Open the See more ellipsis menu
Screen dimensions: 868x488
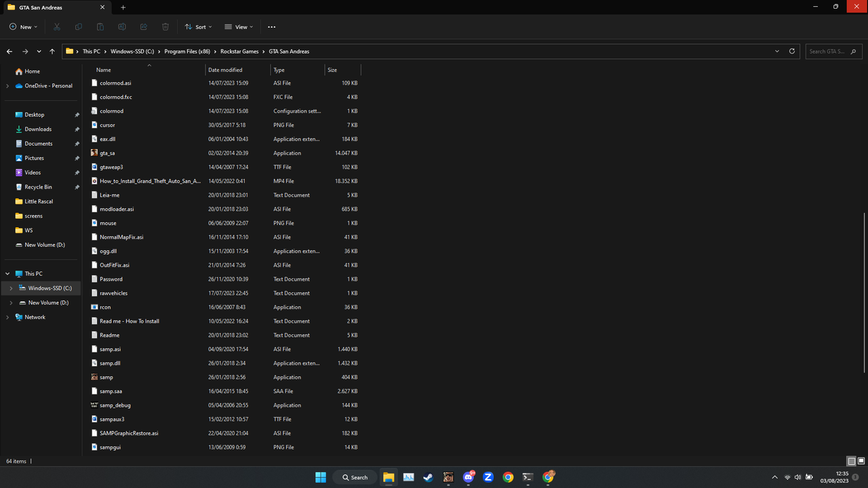(272, 27)
